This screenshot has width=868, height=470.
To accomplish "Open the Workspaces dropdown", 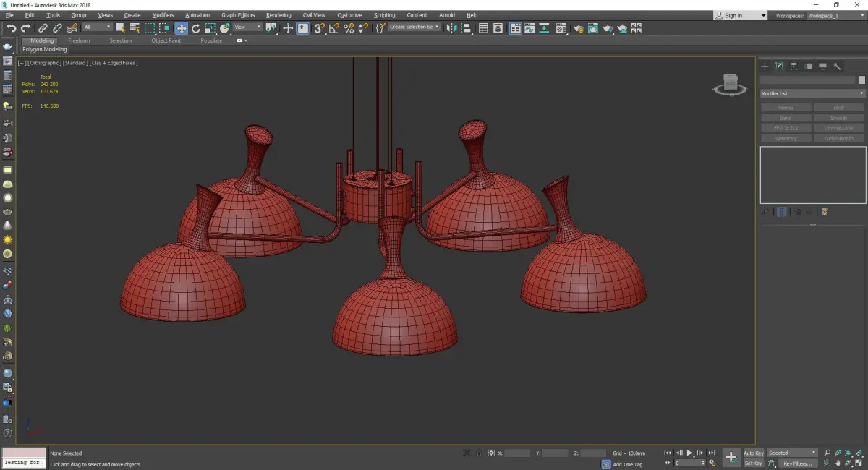I will click(x=835, y=15).
